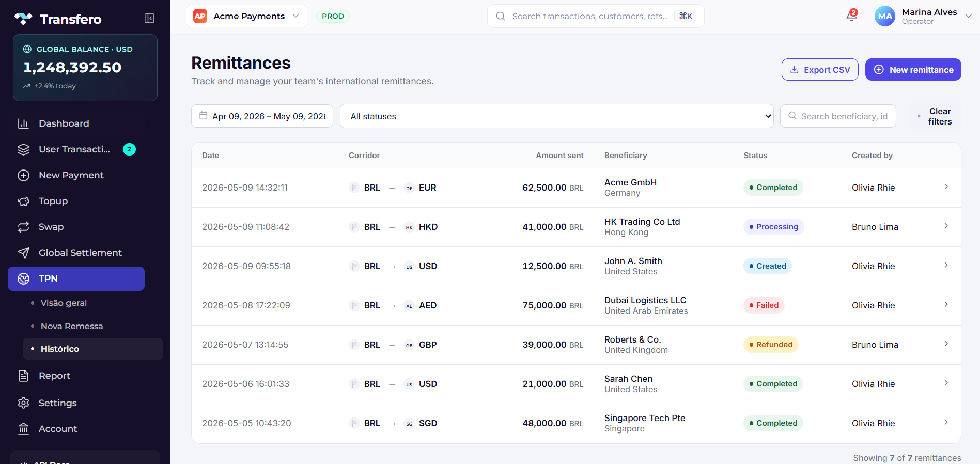Open User Transactions in the sidebar
The width and height of the screenshot is (980, 464).
[x=76, y=149]
